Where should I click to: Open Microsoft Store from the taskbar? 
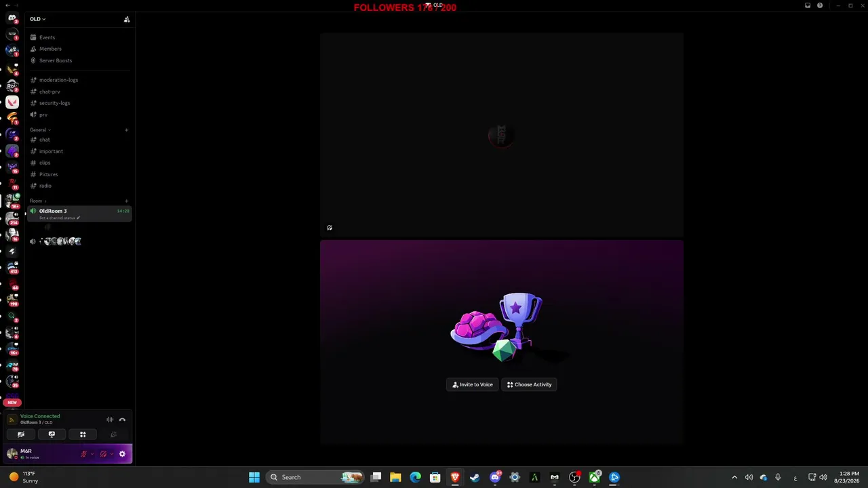[435, 477]
